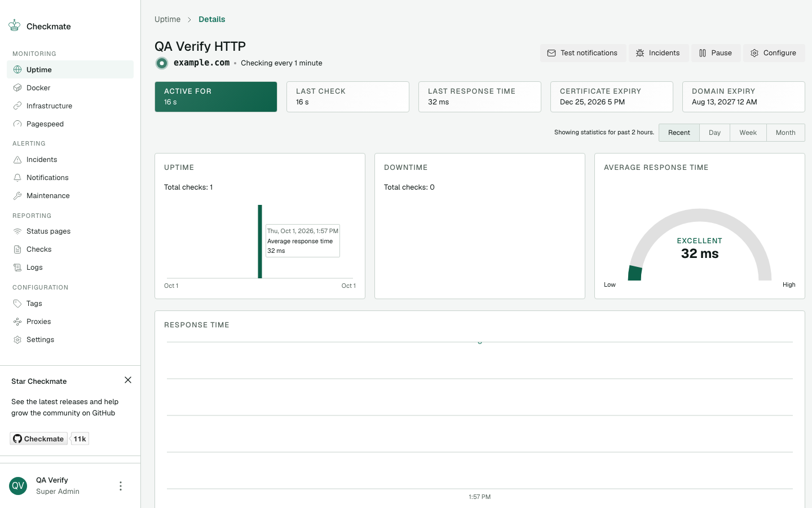812x508 pixels.
Task: Click the average response time gauge
Action: (x=700, y=246)
